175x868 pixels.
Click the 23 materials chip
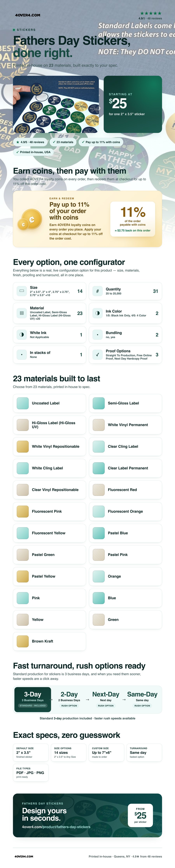[x=63, y=142]
